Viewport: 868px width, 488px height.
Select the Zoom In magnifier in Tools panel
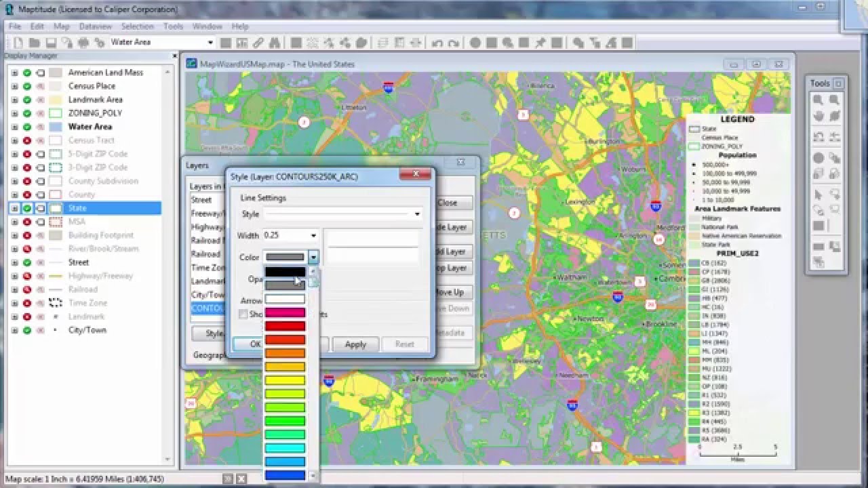(818, 100)
